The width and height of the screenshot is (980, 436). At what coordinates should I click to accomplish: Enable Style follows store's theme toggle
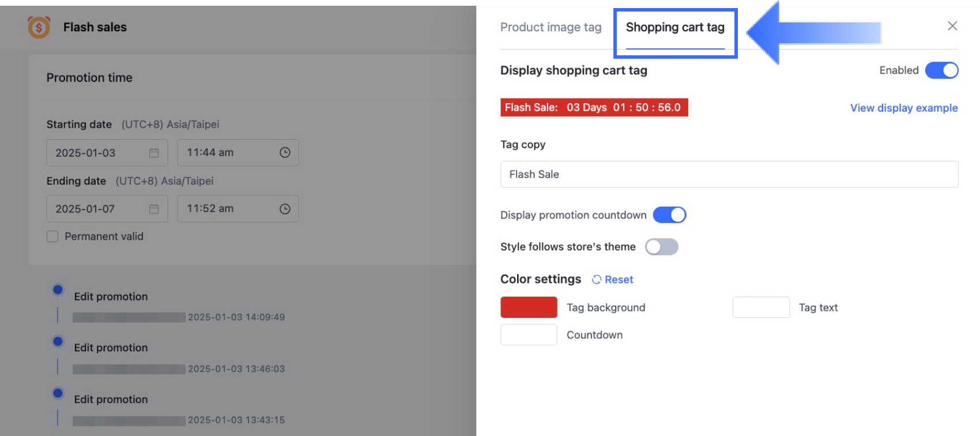[x=661, y=247]
